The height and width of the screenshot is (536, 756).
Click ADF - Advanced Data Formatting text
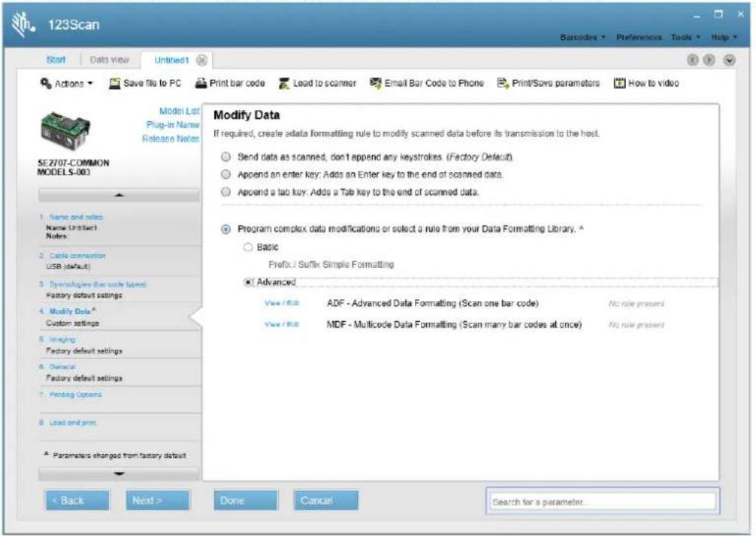click(433, 303)
